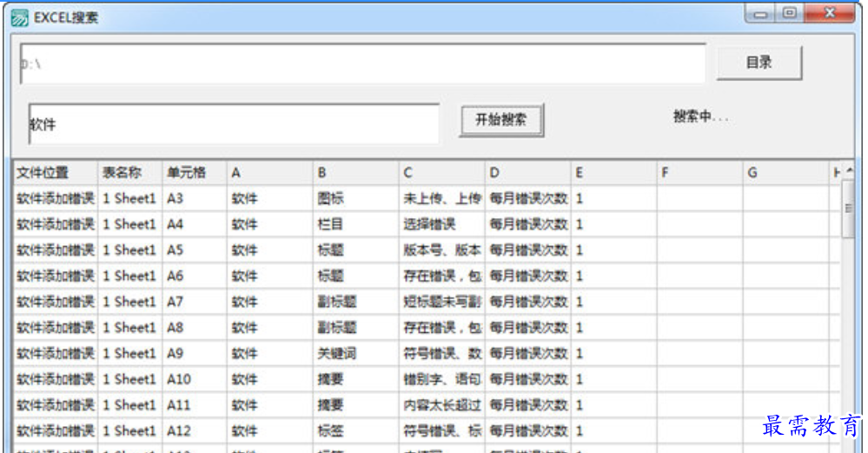
Task: Click 选择错误 cell in row A4
Action: coord(441,224)
